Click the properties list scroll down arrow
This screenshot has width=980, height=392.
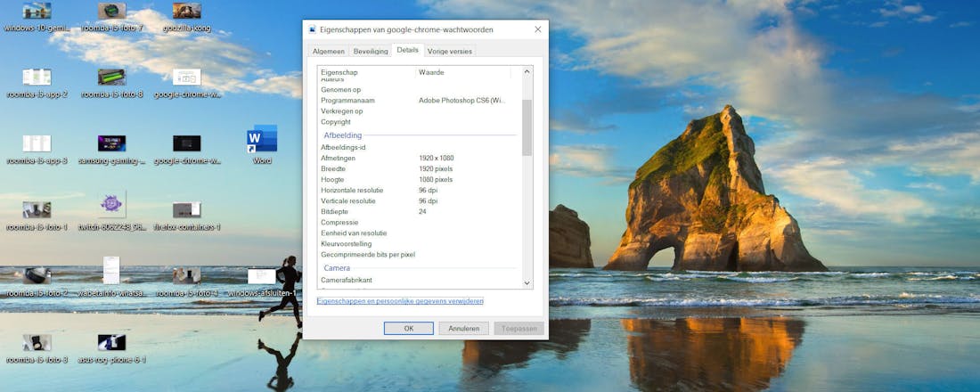527,283
